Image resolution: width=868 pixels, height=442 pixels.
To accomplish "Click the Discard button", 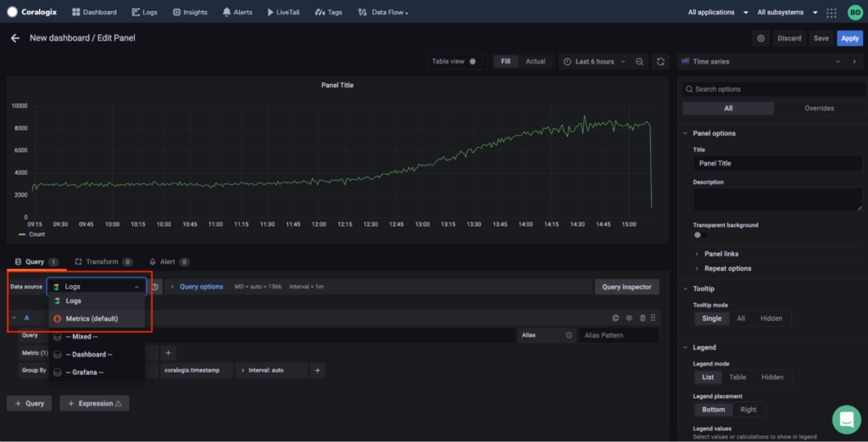I will click(x=789, y=38).
